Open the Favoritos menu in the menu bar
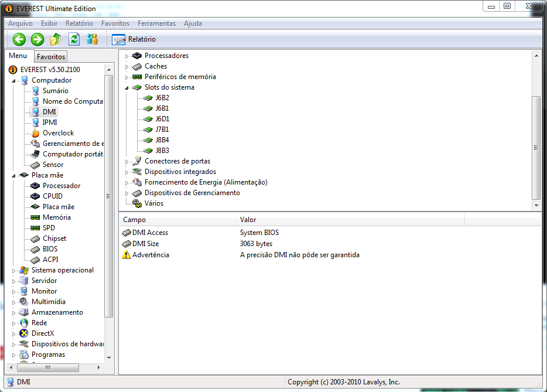Image resolution: width=547 pixels, height=392 pixels. point(115,23)
